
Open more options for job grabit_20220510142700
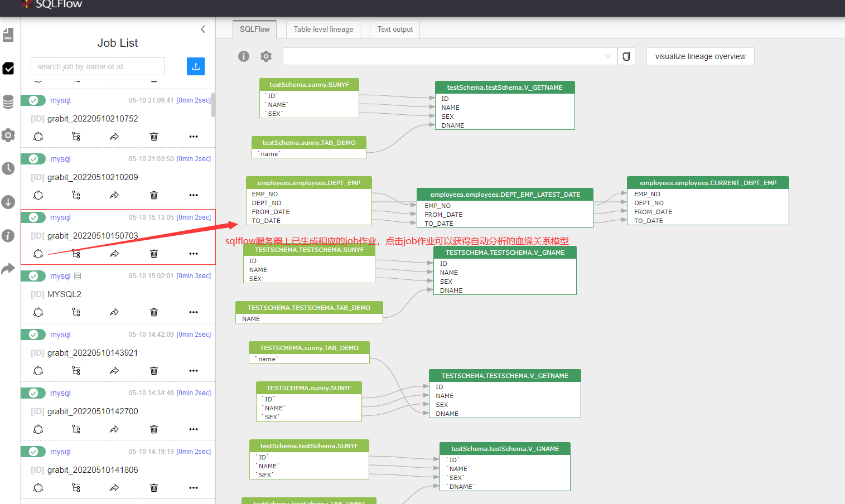point(193,429)
